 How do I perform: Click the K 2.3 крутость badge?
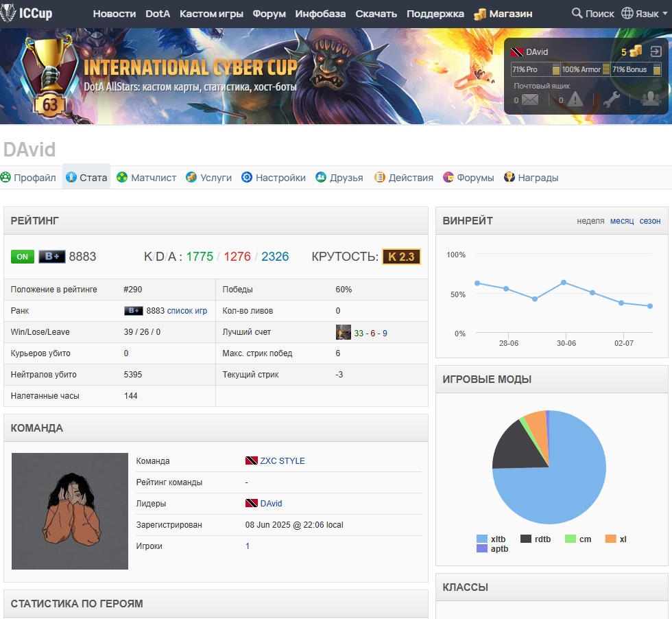(x=402, y=257)
